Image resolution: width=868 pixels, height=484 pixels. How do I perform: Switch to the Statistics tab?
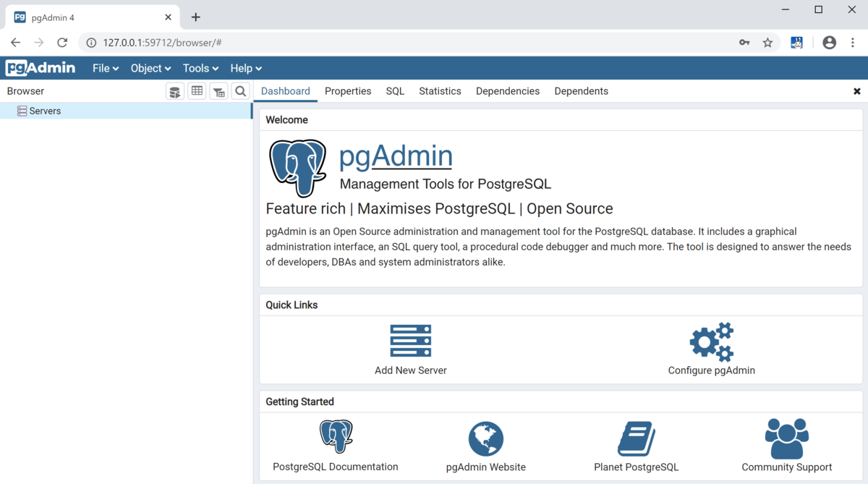[440, 91]
